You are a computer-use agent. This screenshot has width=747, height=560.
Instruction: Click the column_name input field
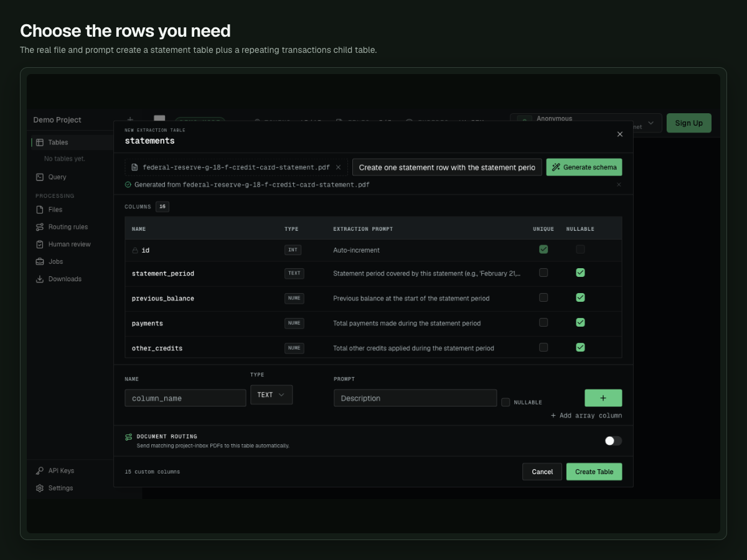(186, 398)
